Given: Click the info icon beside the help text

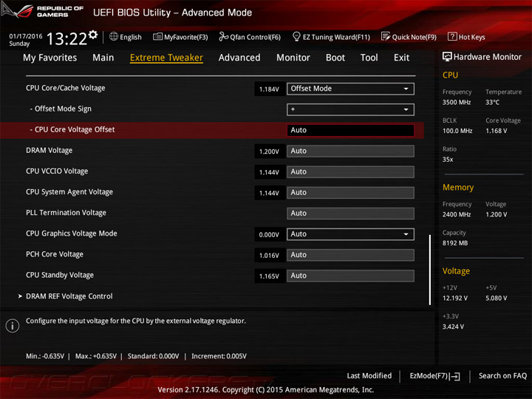Looking at the screenshot, I should click(13, 326).
